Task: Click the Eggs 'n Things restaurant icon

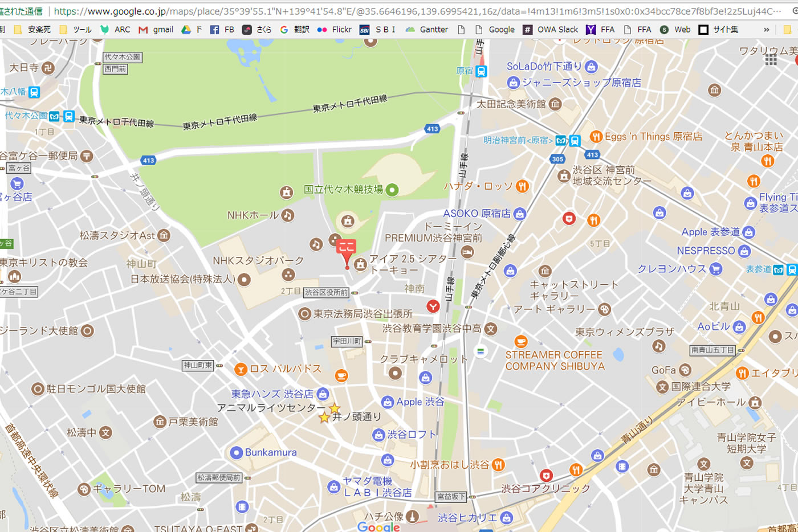Action: (596, 136)
